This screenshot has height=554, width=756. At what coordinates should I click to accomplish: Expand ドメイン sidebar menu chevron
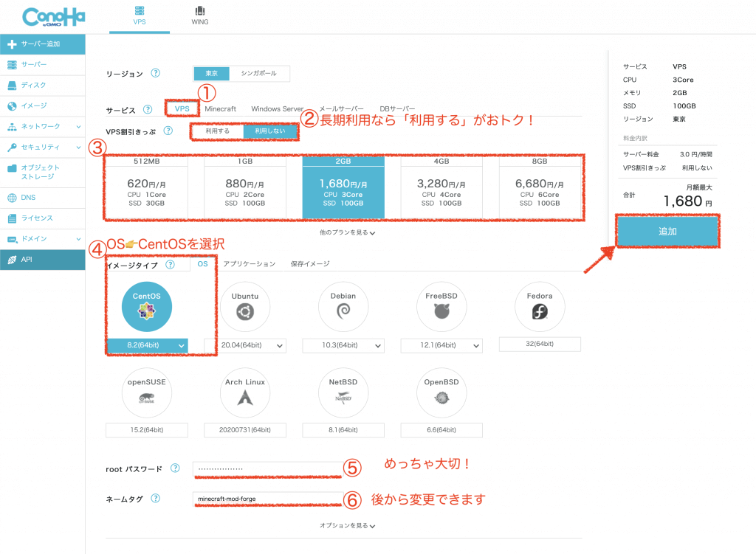point(78,239)
